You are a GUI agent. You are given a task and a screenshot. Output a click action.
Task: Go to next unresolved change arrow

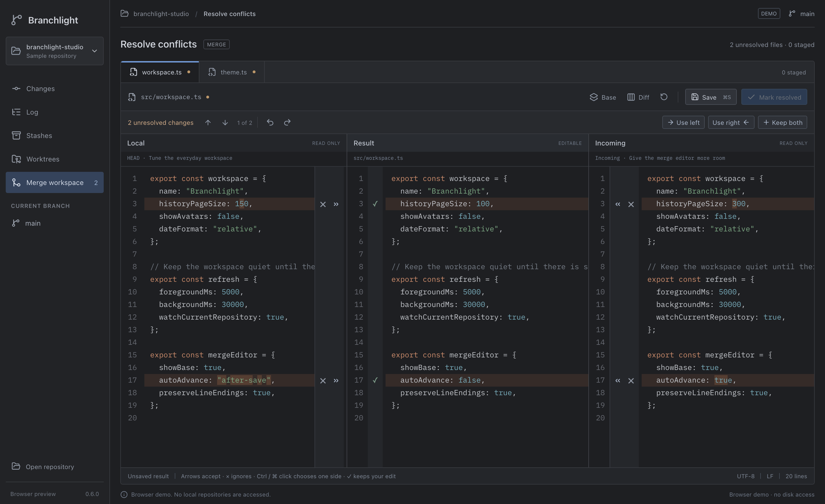[225, 123]
